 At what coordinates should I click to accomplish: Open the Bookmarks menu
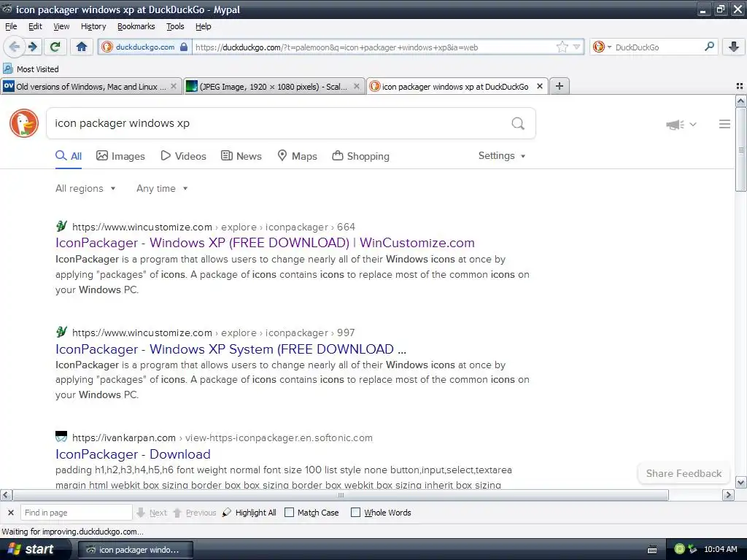point(136,26)
